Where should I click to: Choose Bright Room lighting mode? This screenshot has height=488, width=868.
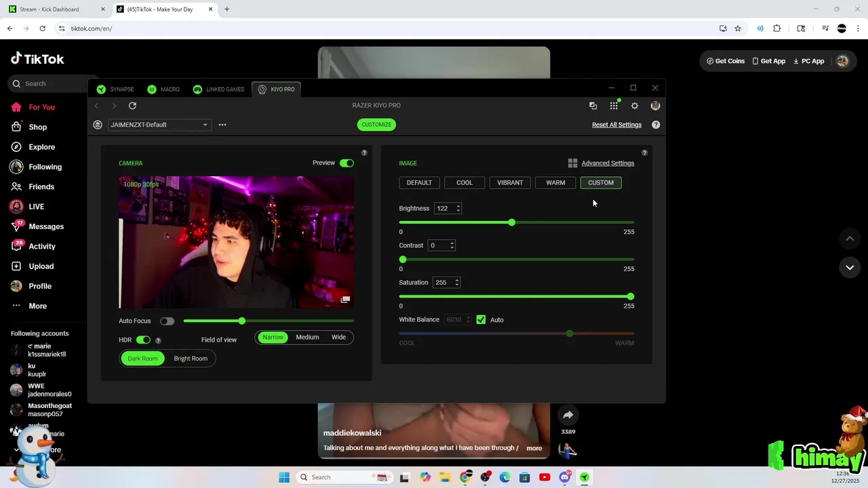pos(191,359)
